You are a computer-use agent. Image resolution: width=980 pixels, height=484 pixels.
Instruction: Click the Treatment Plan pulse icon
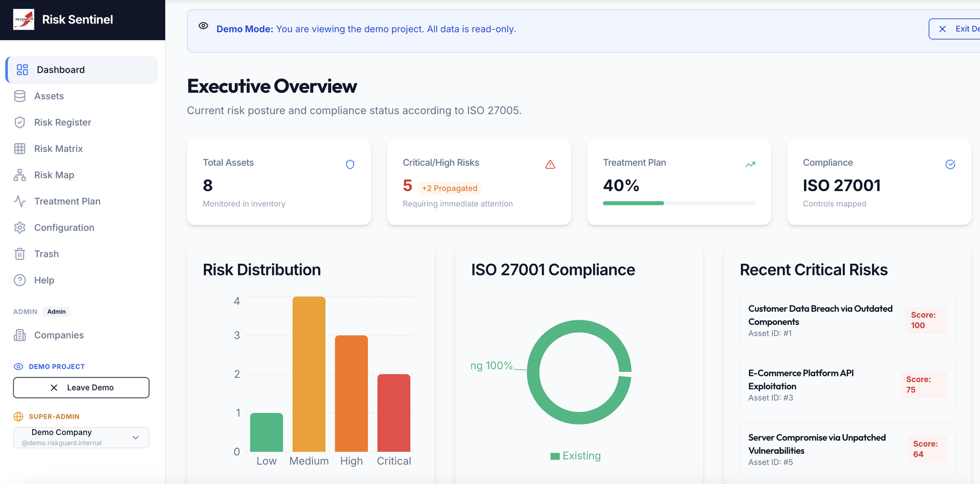point(20,201)
